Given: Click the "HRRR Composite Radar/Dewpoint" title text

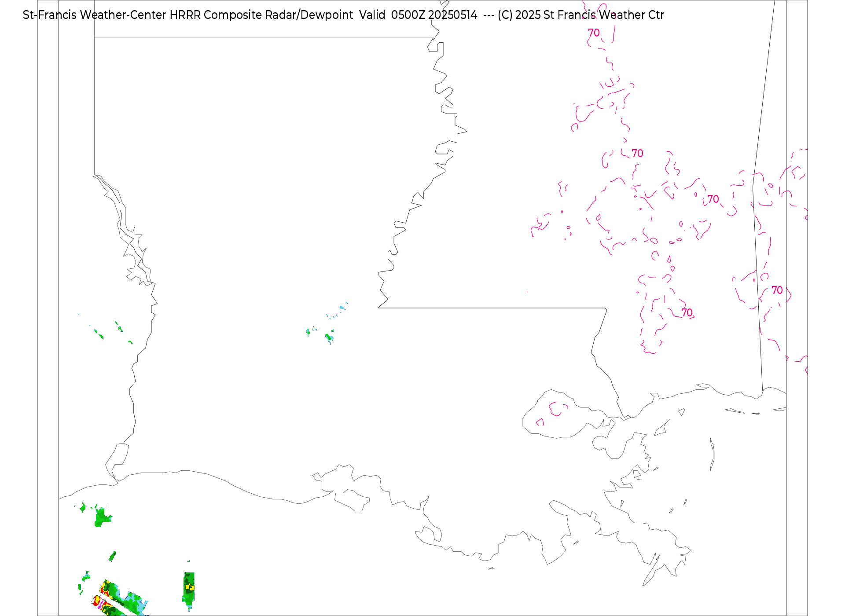Looking at the screenshot, I should pyautogui.click(x=261, y=15).
